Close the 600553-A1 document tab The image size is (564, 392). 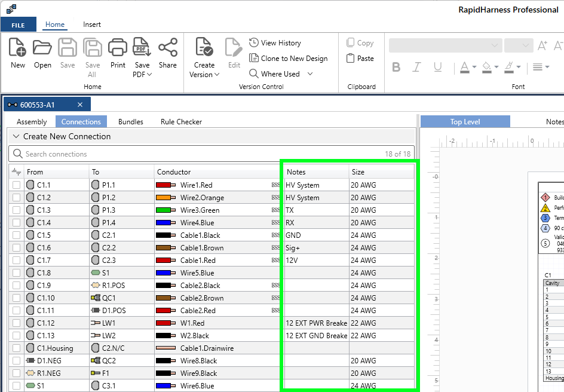(80, 105)
